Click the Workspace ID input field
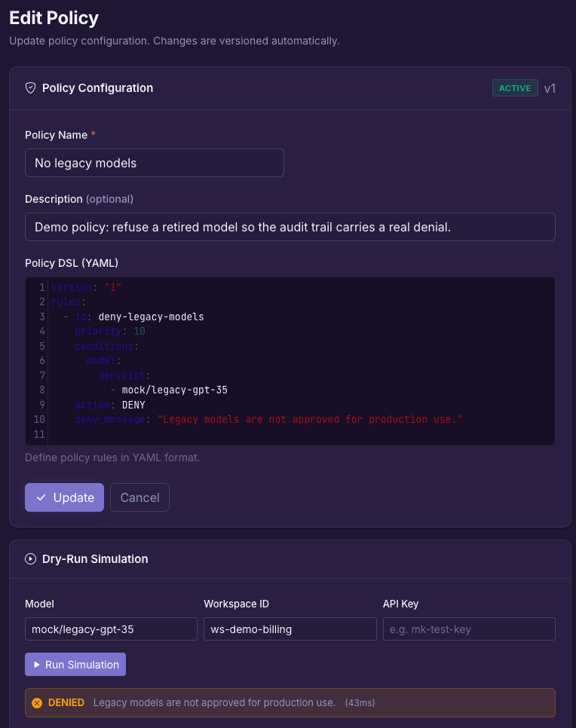Viewport: 576px width, 728px height. coord(290,629)
